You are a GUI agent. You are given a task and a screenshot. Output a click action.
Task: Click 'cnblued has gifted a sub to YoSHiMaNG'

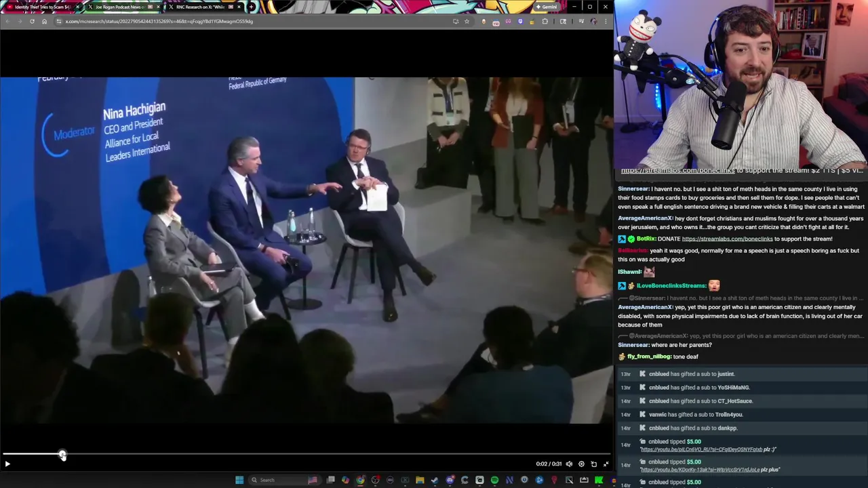[699, 388]
